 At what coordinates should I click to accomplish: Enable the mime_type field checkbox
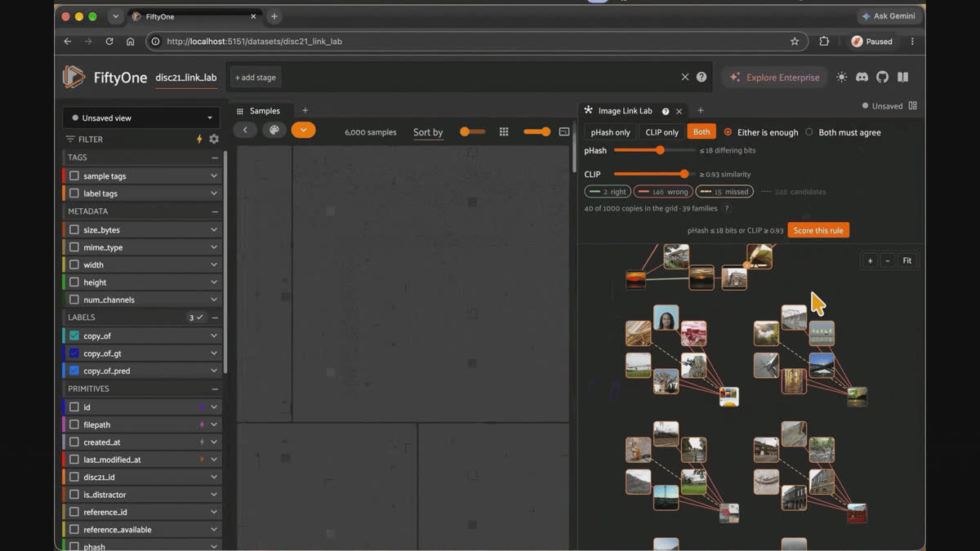pyautogui.click(x=74, y=247)
